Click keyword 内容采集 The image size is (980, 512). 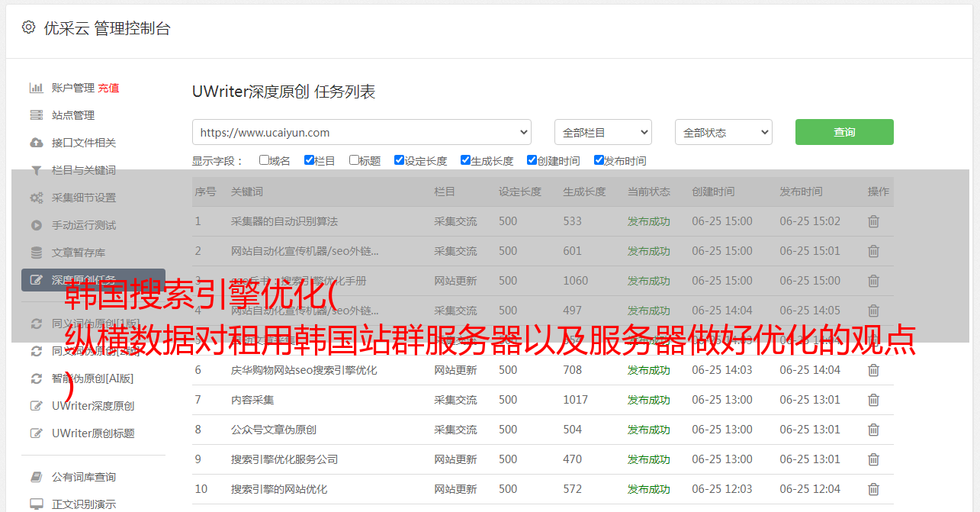[x=252, y=400]
